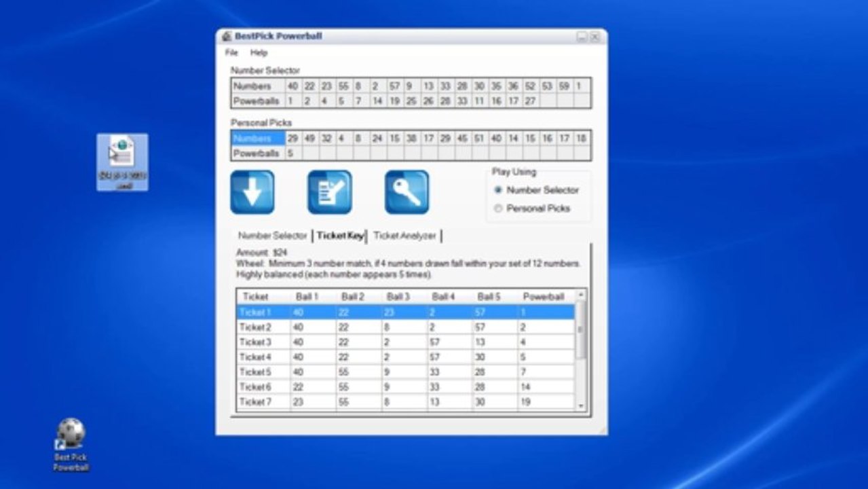Open the File menu

tap(231, 52)
